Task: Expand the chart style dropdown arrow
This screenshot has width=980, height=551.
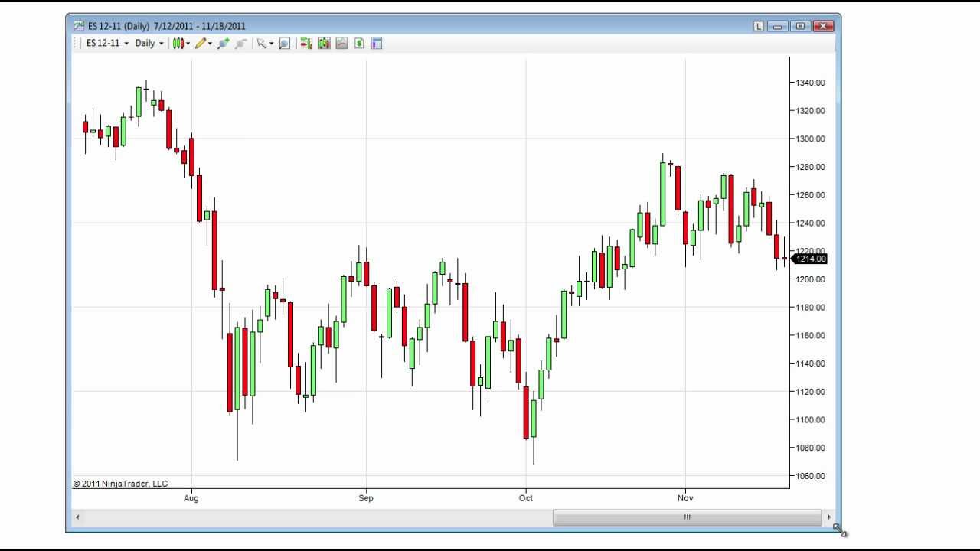Action: pos(188,44)
